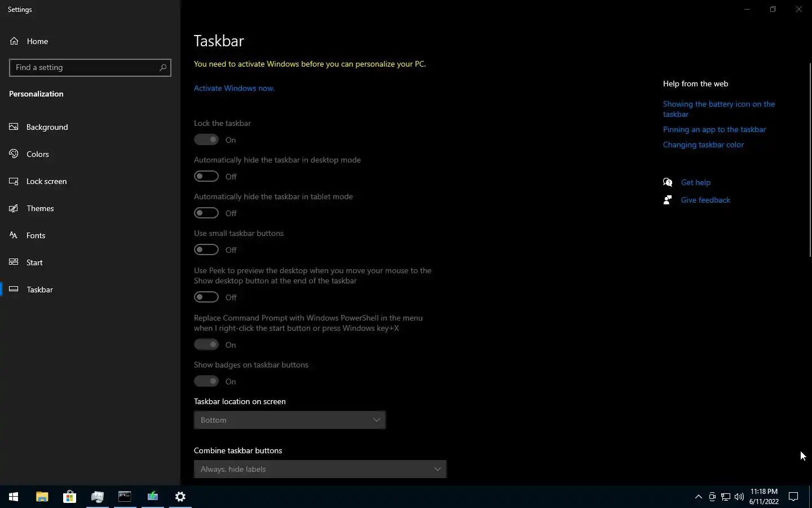The height and width of the screenshot is (508, 812).
Task: Toggle auto-hide taskbar in desktop mode
Action: pos(206,176)
